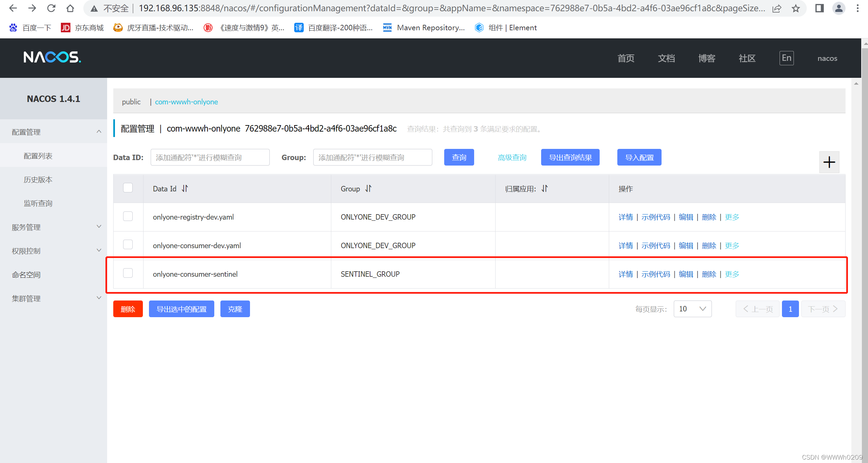
Task: Open the browser profile avatar
Action: point(839,8)
